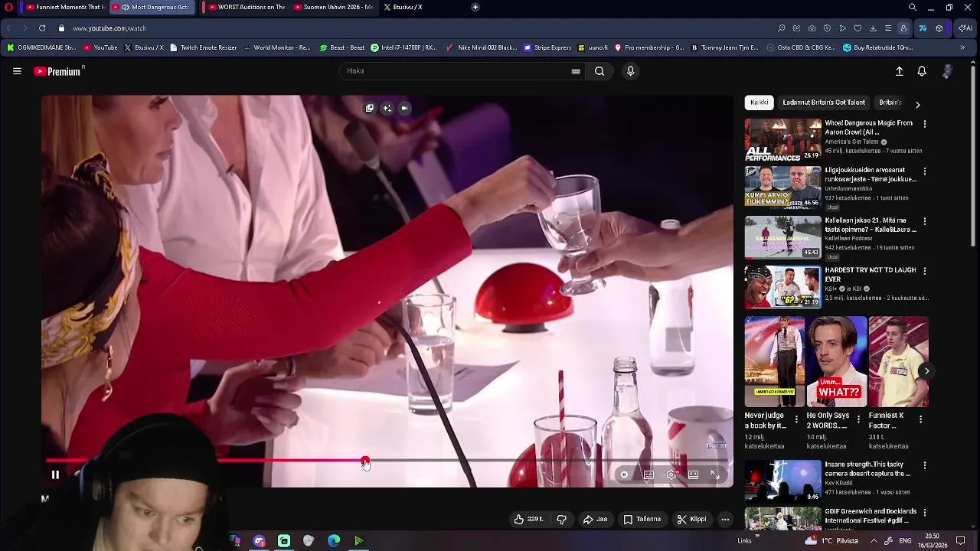Take a browser snapshot with camera icon
This screenshot has width=980, height=551.
tap(812, 28)
